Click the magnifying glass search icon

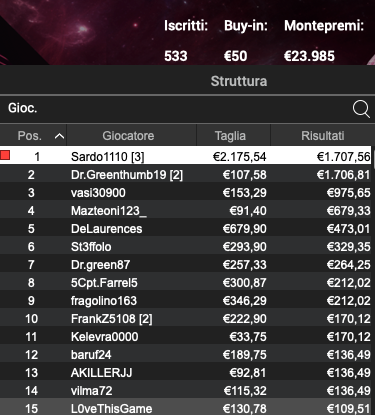click(361, 109)
